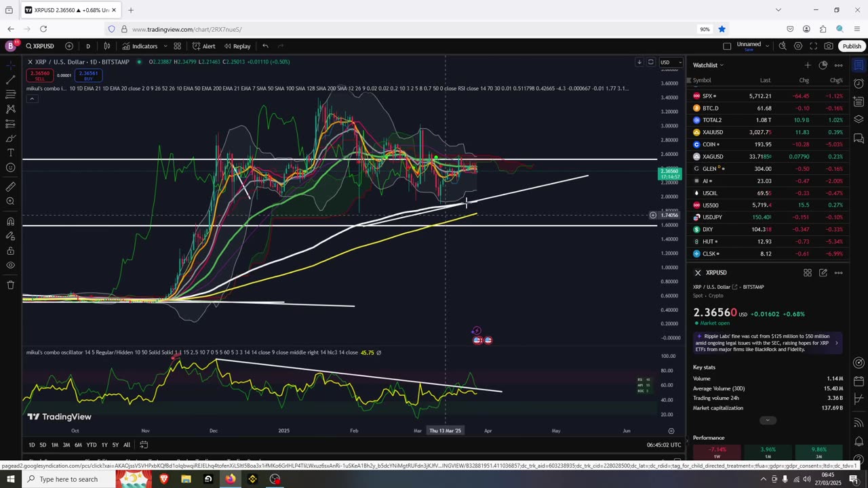Select the Text annotation tool
868x488 pixels.
(x=10, y=152)
